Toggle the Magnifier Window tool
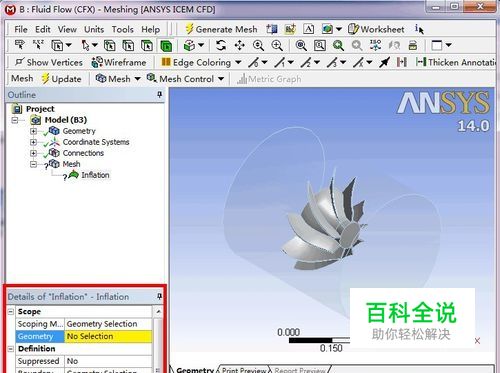 320,45
